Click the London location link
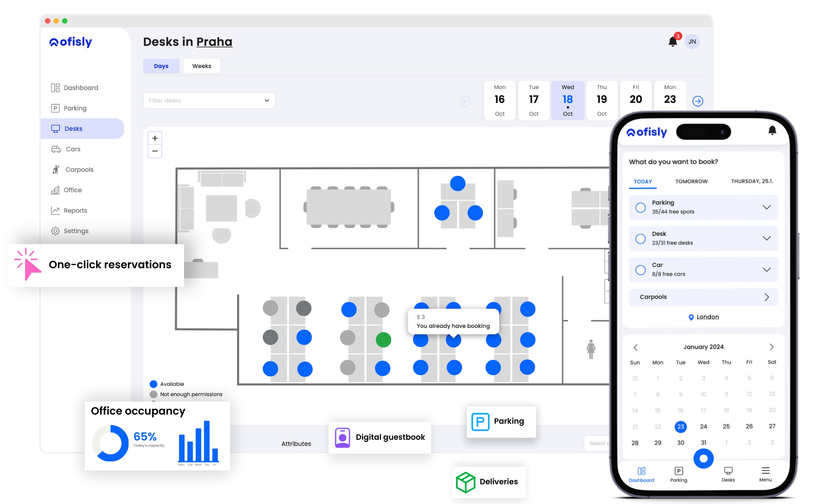Viewport: 838px width, 504px height. (x=708, y=317)
